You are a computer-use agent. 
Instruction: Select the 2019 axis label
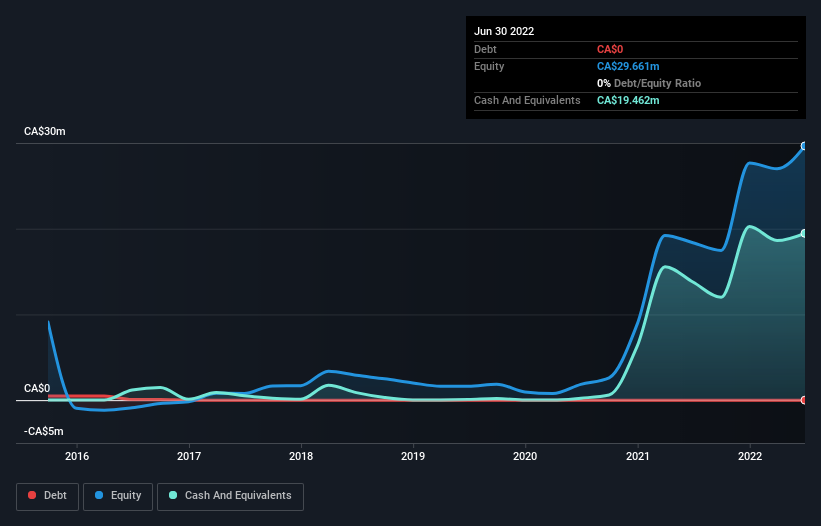click(413, 456)
